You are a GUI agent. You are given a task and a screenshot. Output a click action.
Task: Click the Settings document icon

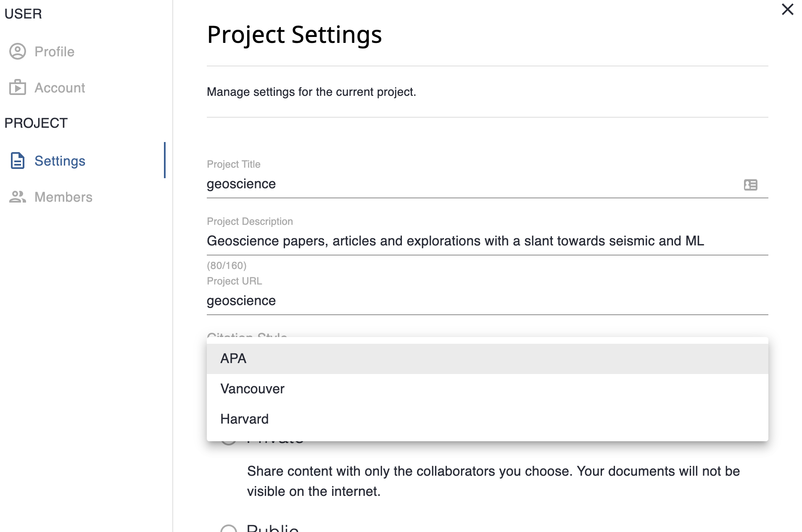coord(18,161)
